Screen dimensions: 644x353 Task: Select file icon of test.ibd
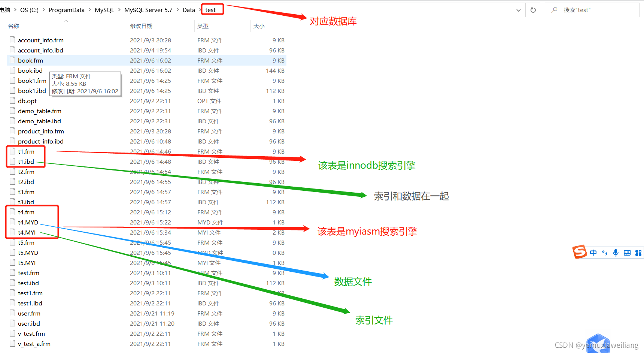pos(12,283)
